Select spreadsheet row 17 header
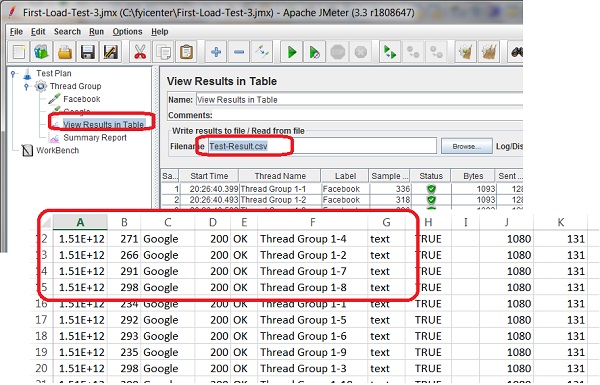 pos(41,320)
